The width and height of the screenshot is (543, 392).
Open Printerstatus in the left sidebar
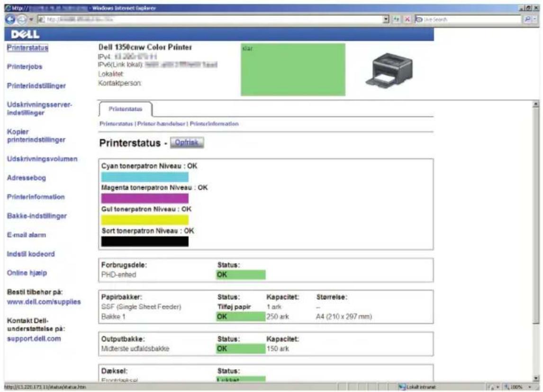(27, 48)
